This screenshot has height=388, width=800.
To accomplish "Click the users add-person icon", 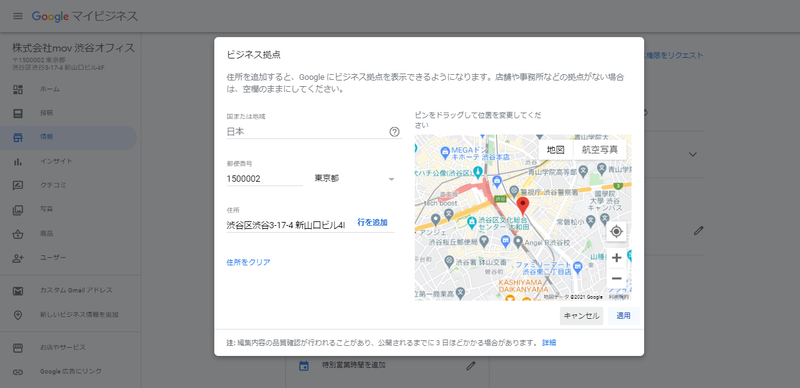I will coord(18,258).
